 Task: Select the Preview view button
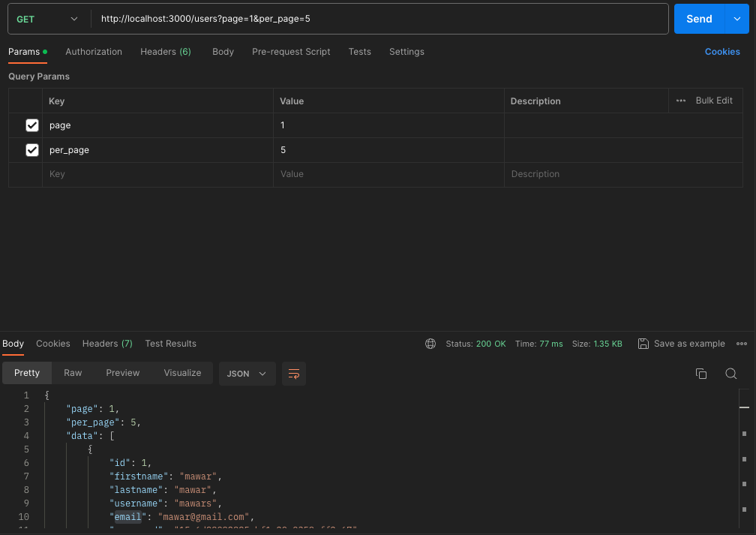coord(122,373)
